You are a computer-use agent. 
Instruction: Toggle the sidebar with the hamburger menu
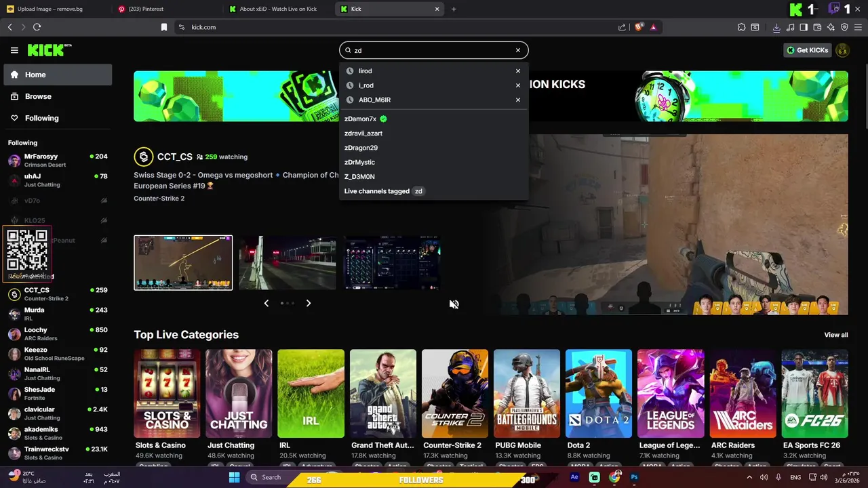click(x=14, y=50)
